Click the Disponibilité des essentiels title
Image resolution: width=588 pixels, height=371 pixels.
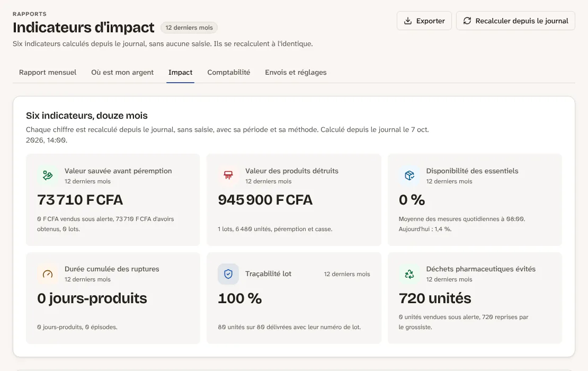[472, 171]
